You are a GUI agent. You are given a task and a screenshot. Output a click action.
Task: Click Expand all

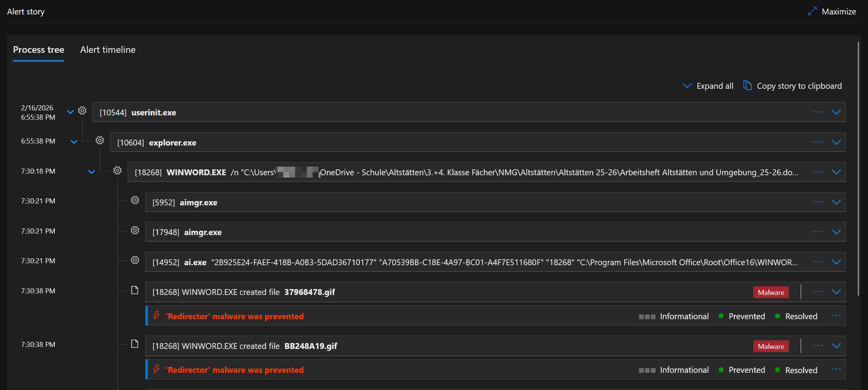708,86
